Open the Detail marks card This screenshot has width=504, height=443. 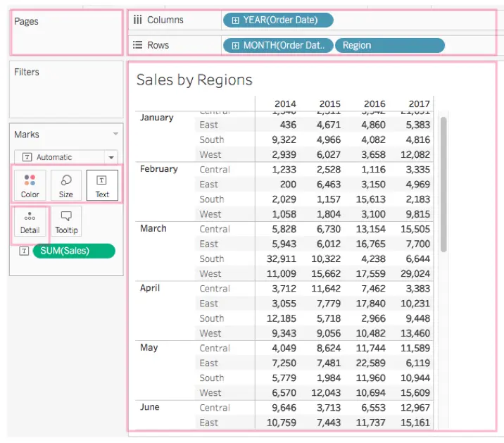[30, 221]
